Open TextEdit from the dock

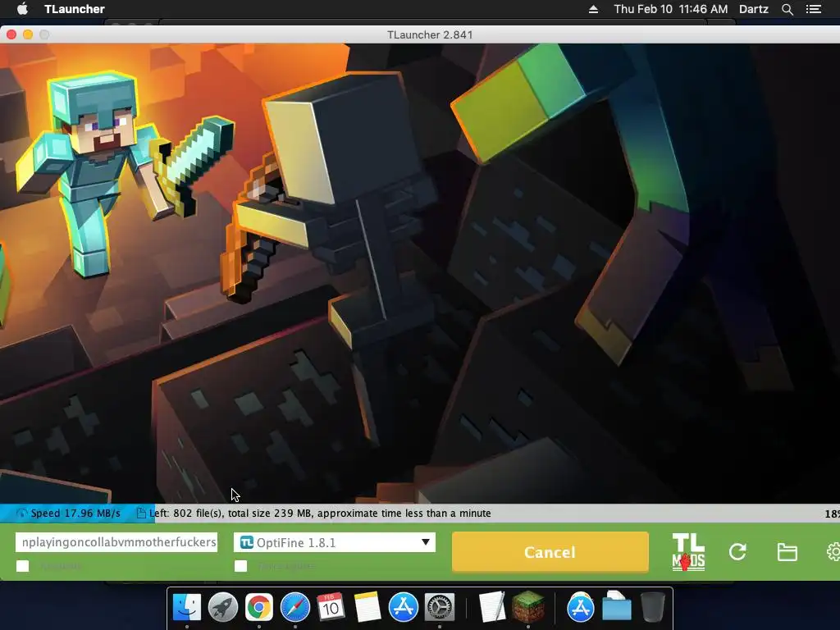coord(491,607)
